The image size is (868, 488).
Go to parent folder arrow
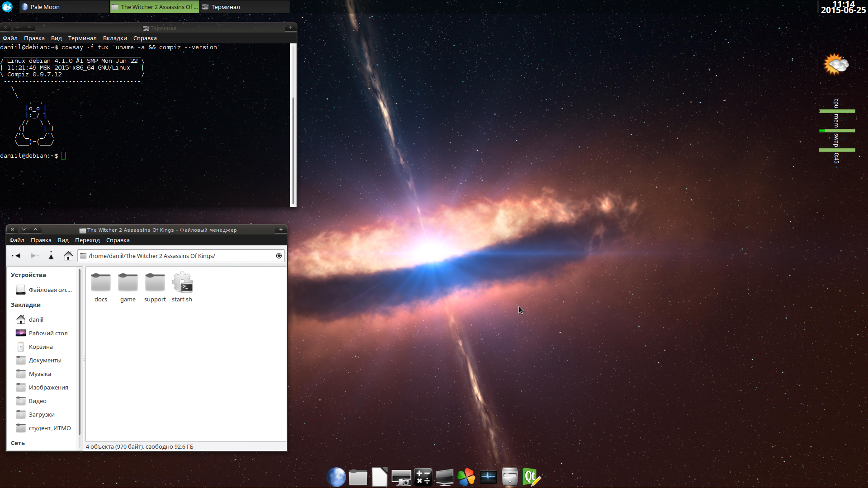51,256
